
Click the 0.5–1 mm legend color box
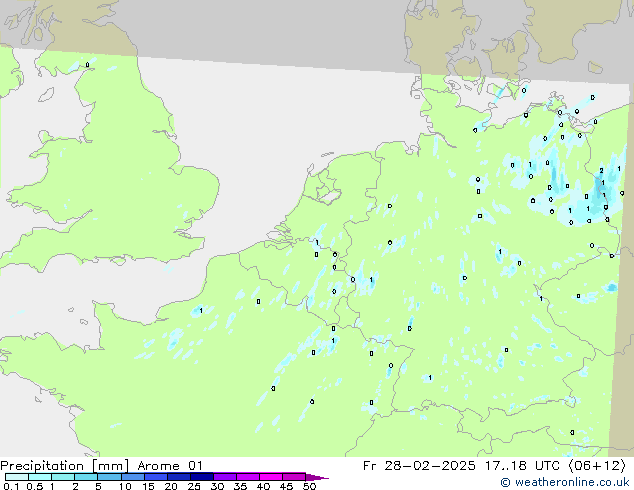(x=40, y=477)
